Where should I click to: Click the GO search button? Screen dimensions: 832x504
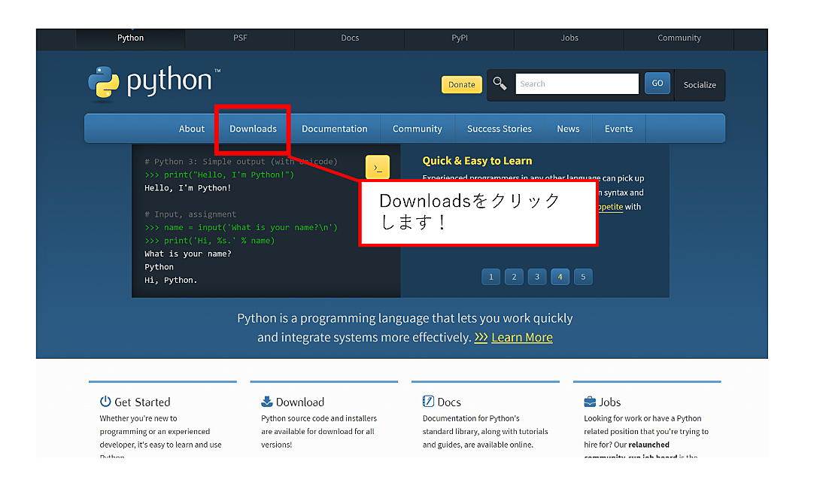[657, 83]
